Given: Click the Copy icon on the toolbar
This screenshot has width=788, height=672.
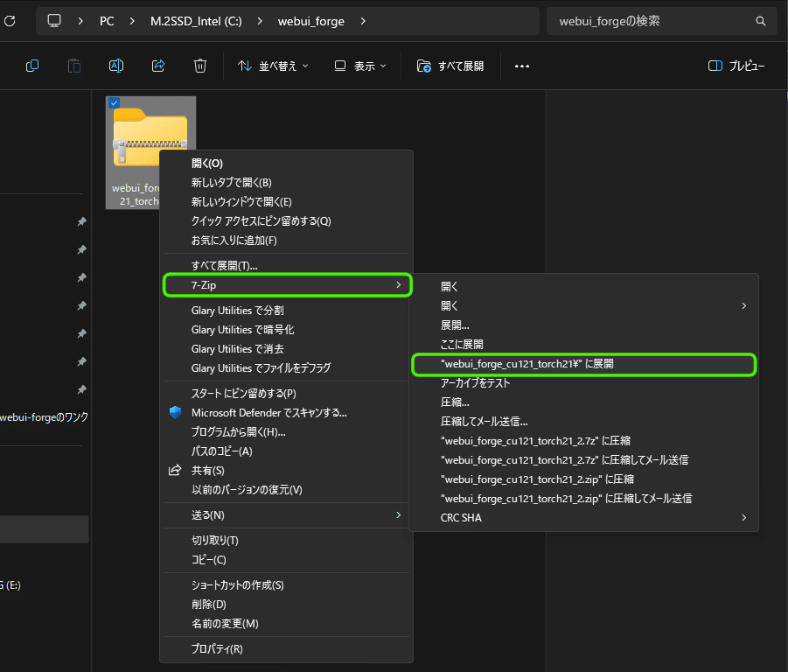Looking at the screenshot, I should click(x=31, y=66).
